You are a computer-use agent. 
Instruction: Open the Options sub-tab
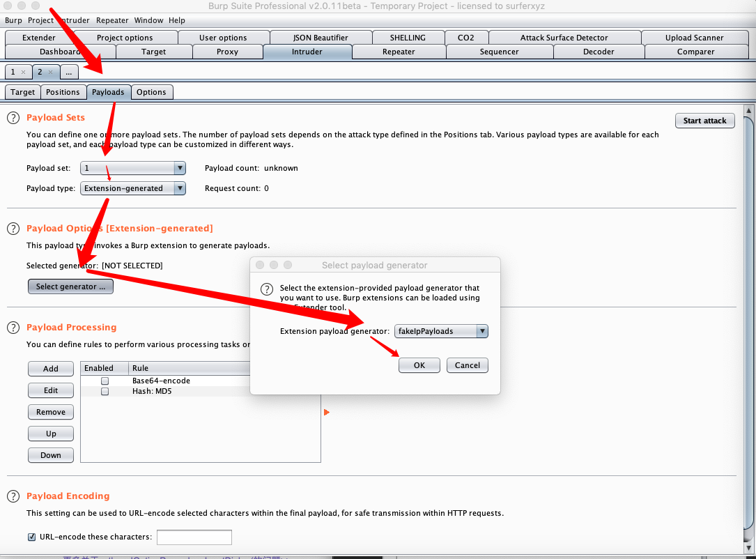click(151, 92)
